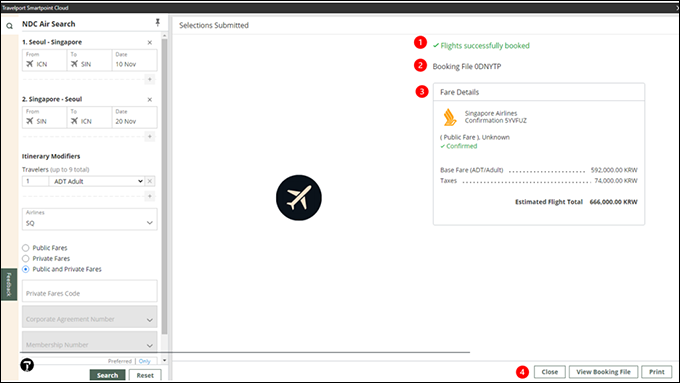680x383 pixels.
Task: Click the search magnifier icon in sidebar
Action: point(9,26)
